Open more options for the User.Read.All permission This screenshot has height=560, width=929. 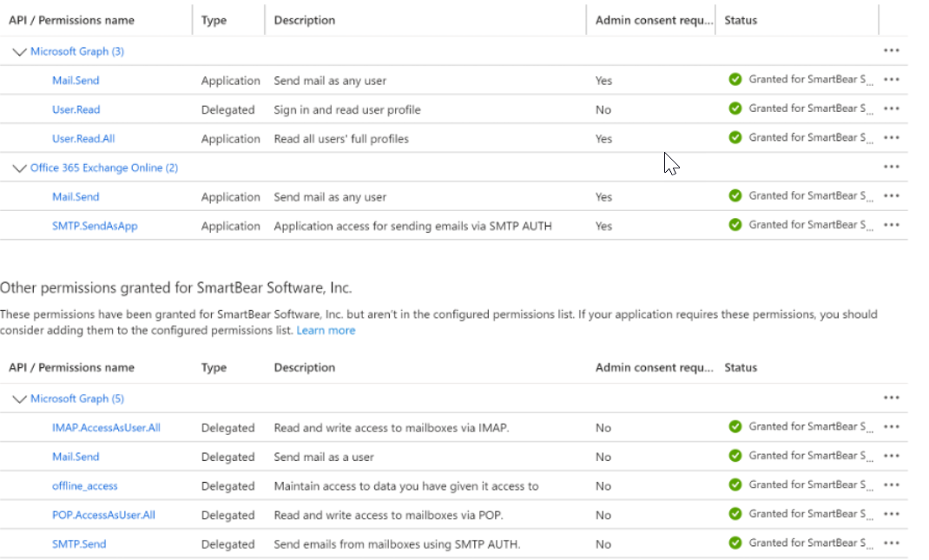tap(891, 138)
